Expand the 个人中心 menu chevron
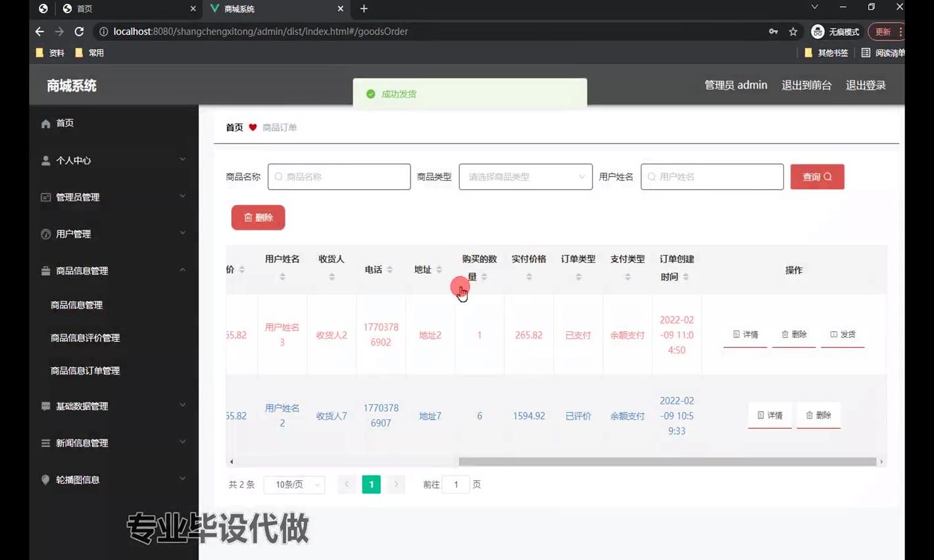 pos(182,159)
